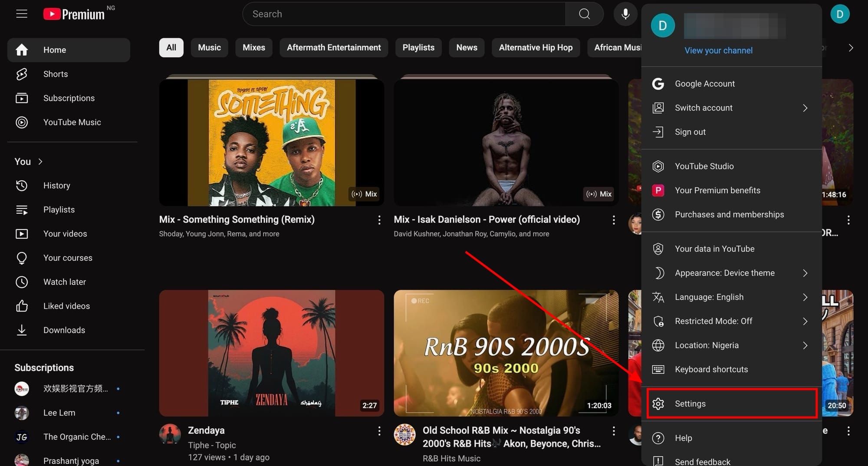Show more filter chips with right arrow
Viewport: 868px width, 466px height.
point(851,48)
